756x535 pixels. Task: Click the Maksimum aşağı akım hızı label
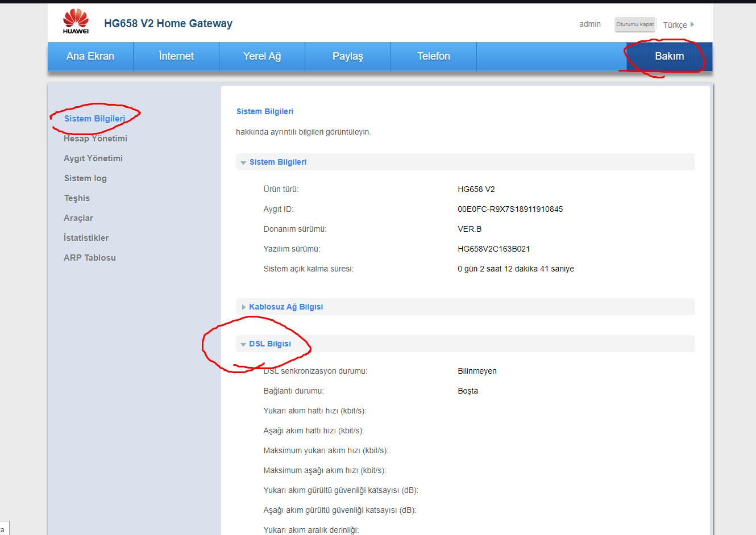pos(325,470)
